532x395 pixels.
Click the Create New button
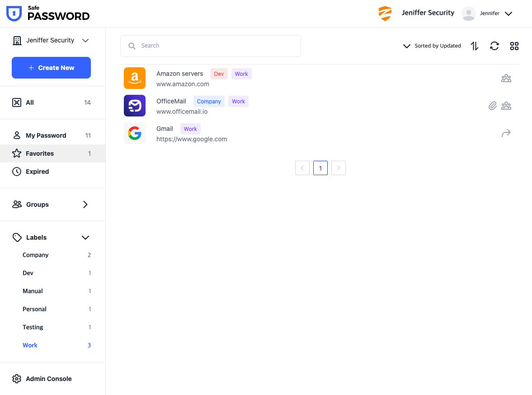click(x=51, y=68)
